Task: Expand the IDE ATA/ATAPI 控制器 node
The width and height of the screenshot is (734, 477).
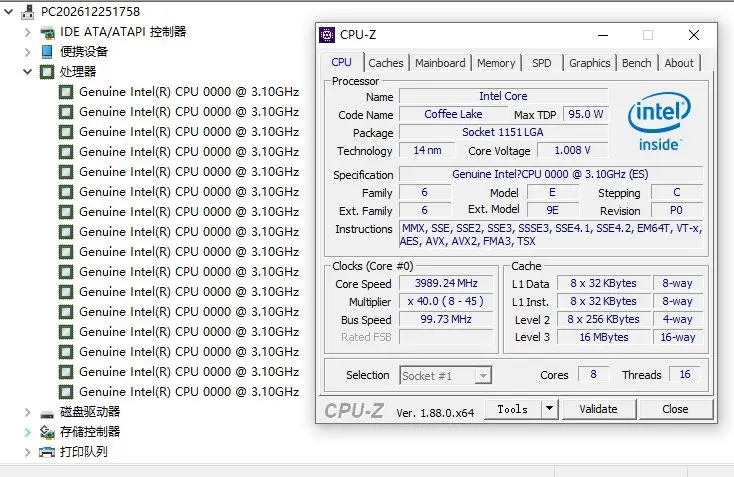Action: pyautogui.click(x=28, y=32)
